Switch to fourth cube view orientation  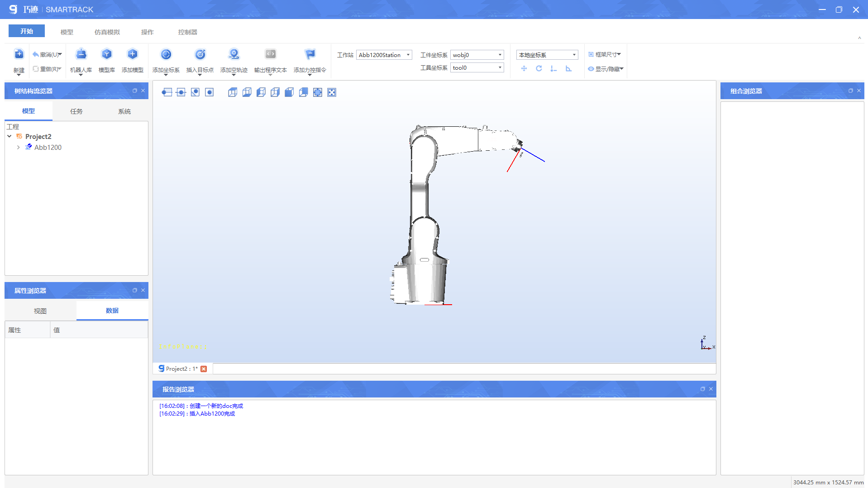click(275, 92)
